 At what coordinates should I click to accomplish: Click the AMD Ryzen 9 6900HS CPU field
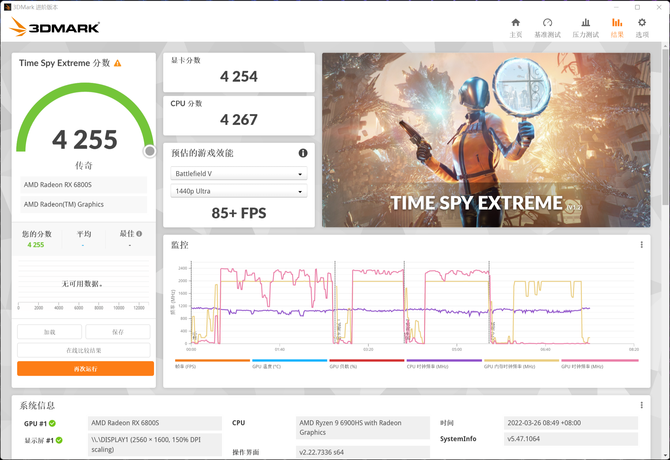click(x=362, y=428)
